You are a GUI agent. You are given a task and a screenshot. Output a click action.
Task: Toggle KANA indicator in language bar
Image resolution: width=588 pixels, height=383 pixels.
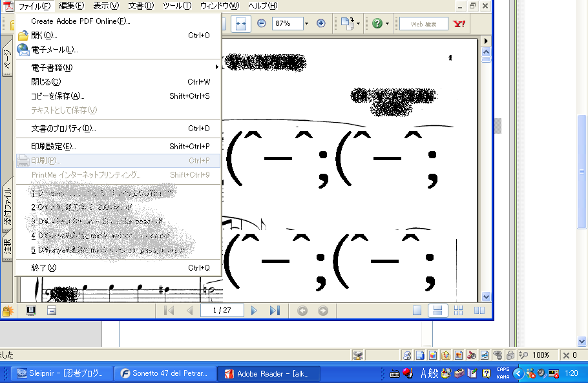click(503, 377)
